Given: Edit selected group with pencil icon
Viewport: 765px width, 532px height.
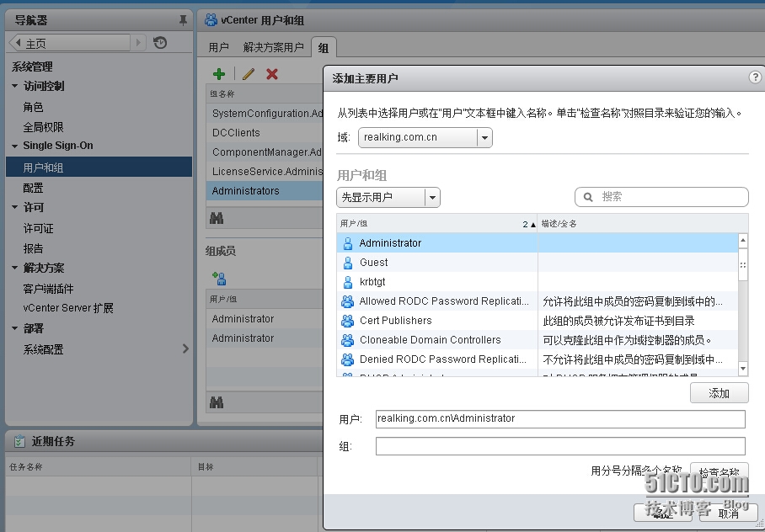Looking at the screenshot, I should click(x=249, y=74).
